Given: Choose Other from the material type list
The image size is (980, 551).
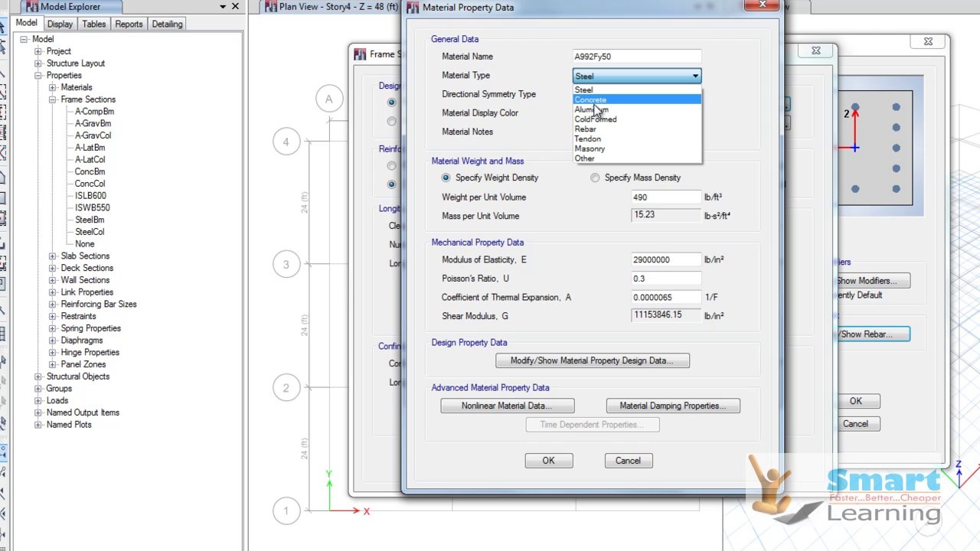Looking at the screenshot, I should pyautogui.click(x=637, y=158).
